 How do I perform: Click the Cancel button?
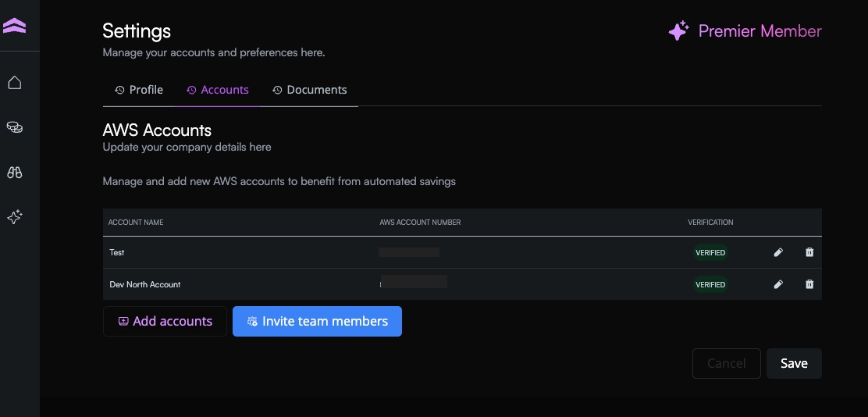(726, 363)
